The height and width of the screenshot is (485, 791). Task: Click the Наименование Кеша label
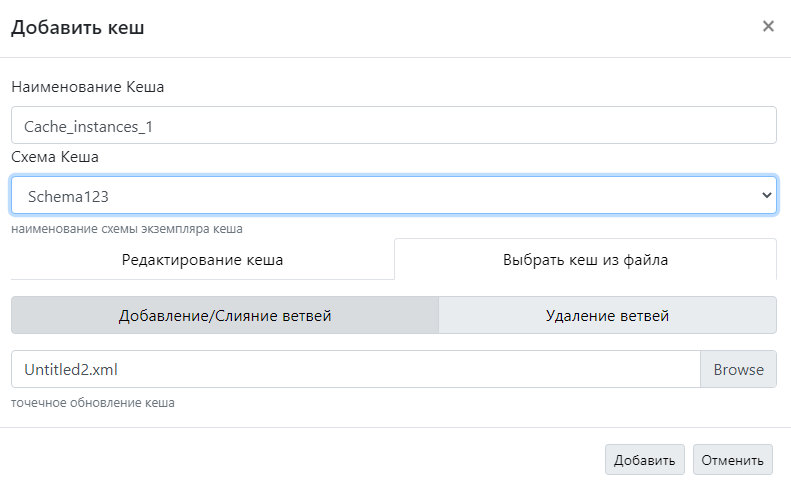pyautogui.click(x=88, y=87)
